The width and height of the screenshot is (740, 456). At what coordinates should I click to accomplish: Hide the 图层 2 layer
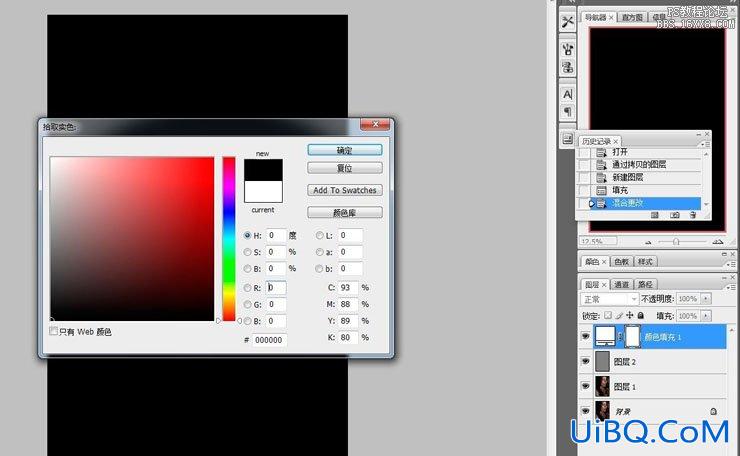586,362
